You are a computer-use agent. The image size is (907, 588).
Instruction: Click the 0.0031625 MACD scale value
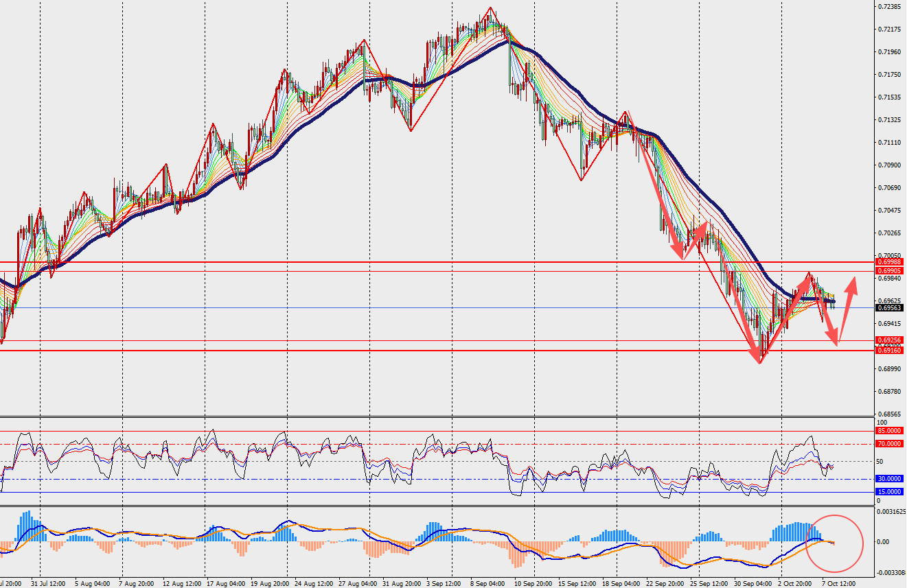click(x=892, y=512)
